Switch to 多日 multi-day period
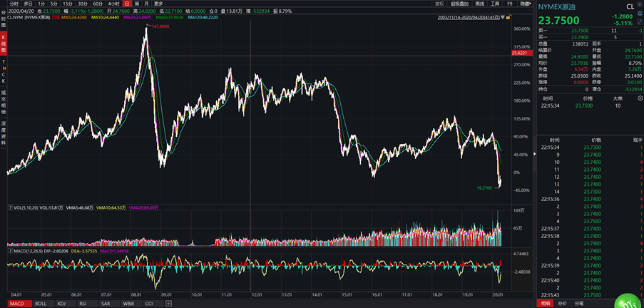The width and height of the screenshot is (644, 308). tap(28, 4)
